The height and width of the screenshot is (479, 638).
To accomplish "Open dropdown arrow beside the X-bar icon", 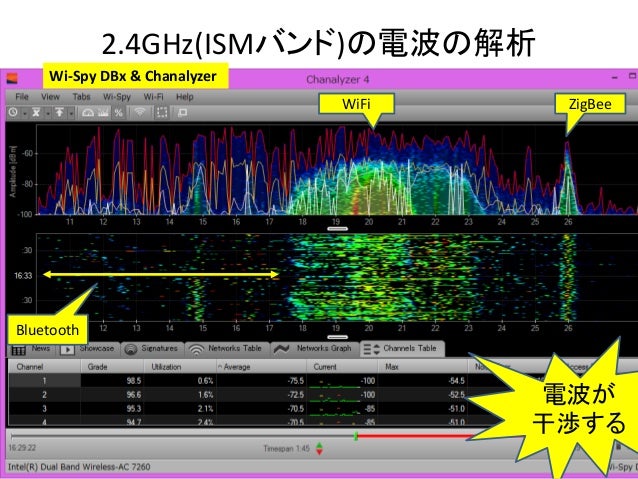I will [x=48, y=113].
